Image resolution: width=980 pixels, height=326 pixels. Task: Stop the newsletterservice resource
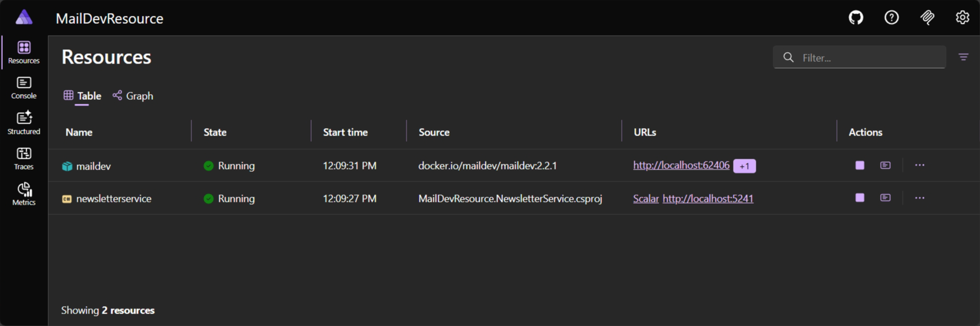[x=860, y=198]
